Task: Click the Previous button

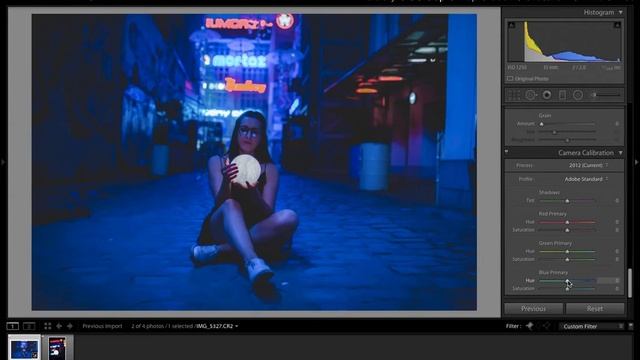Action: 533,309
